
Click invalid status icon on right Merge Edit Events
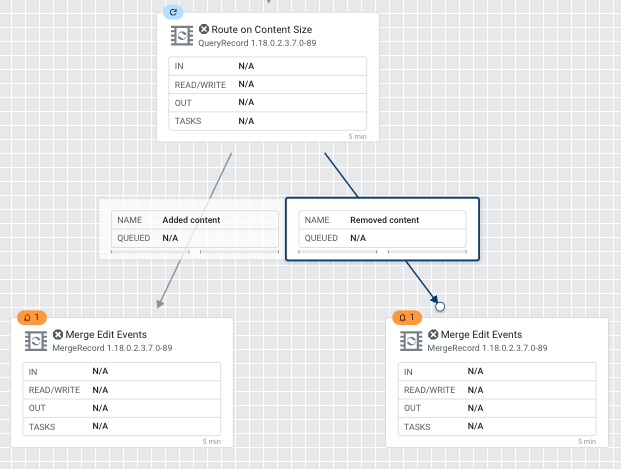(433, 335)
